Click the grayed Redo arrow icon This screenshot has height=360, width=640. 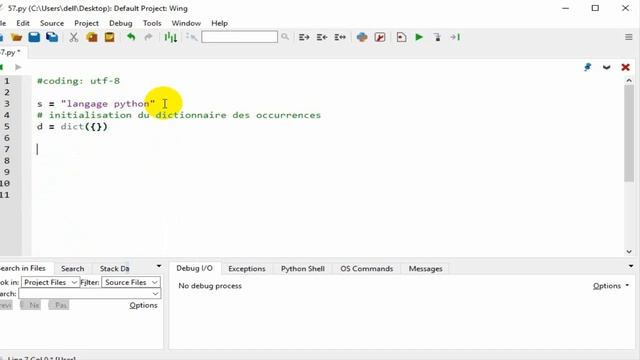148,37
